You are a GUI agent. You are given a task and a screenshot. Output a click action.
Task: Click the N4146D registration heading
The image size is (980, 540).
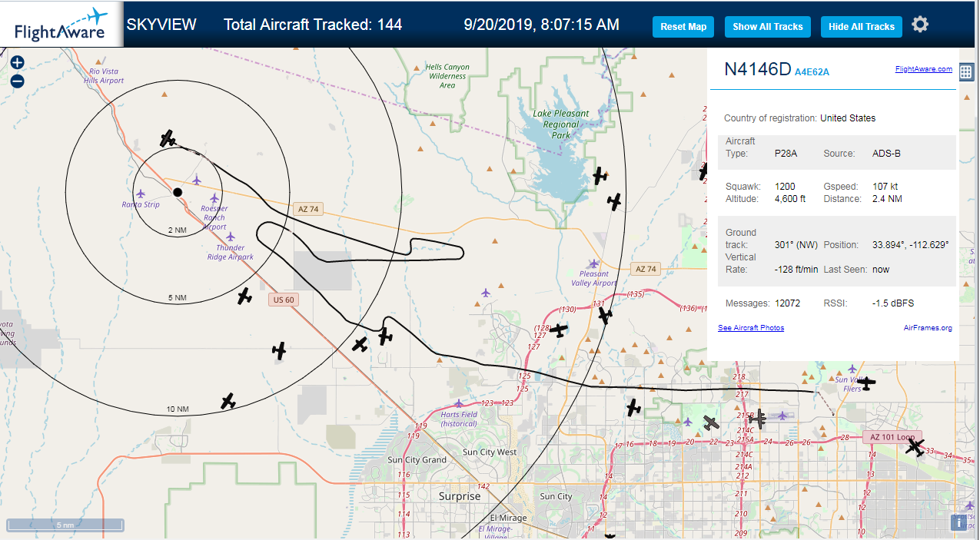(x=757, y=69)
